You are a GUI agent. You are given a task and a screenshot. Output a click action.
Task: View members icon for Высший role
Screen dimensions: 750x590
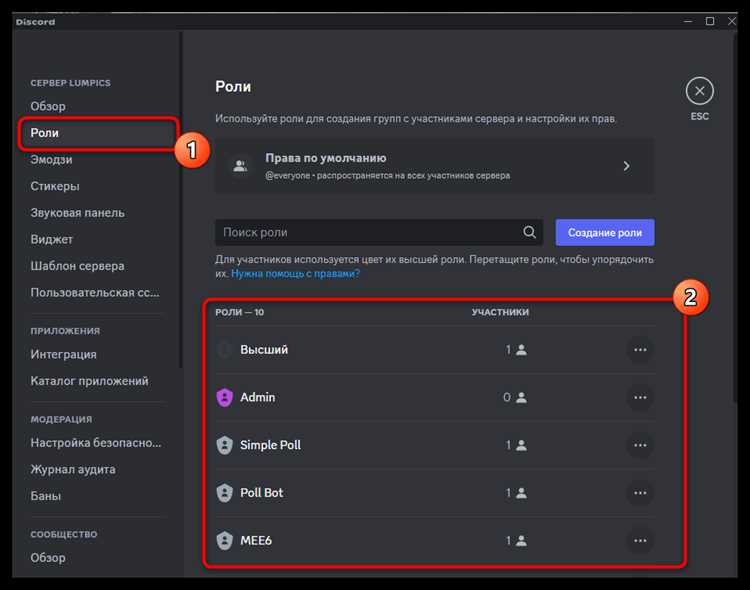point(521,350)
